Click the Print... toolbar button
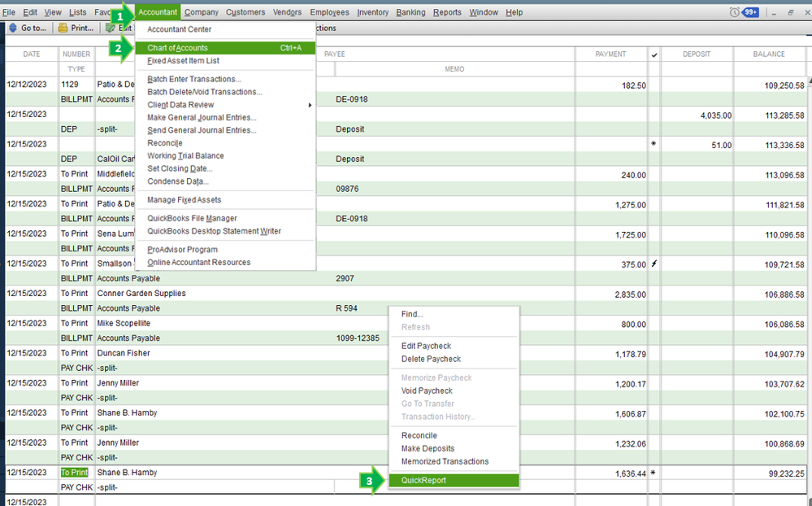 coord(76,28)
